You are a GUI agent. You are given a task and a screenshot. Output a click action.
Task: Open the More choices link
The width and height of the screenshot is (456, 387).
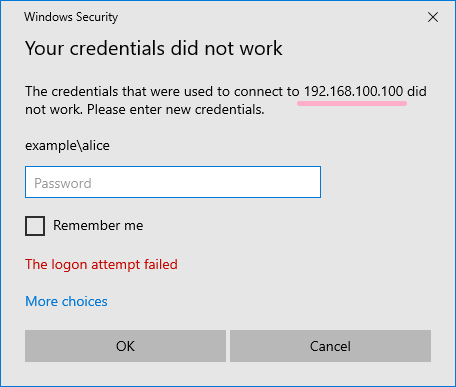pyautogui.click(x=66, y=301)
